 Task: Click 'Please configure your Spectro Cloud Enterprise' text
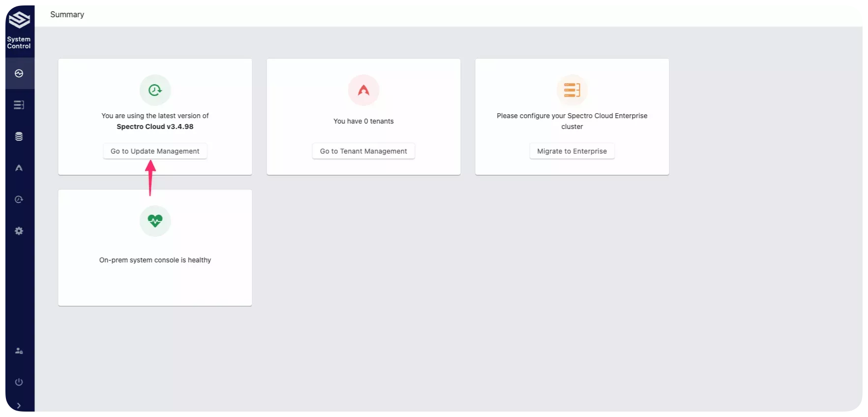tap(572, 116)
